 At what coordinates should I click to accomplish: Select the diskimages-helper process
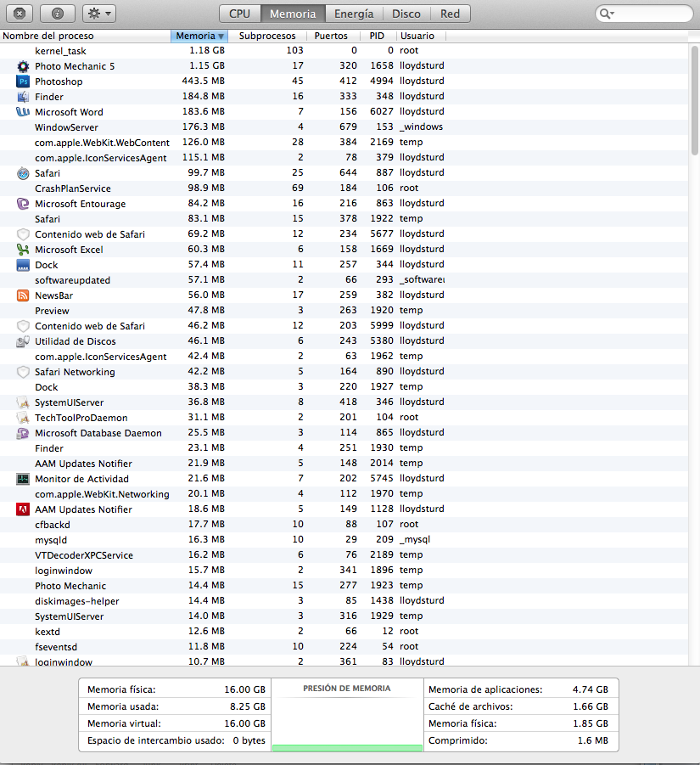pos(344,601)
